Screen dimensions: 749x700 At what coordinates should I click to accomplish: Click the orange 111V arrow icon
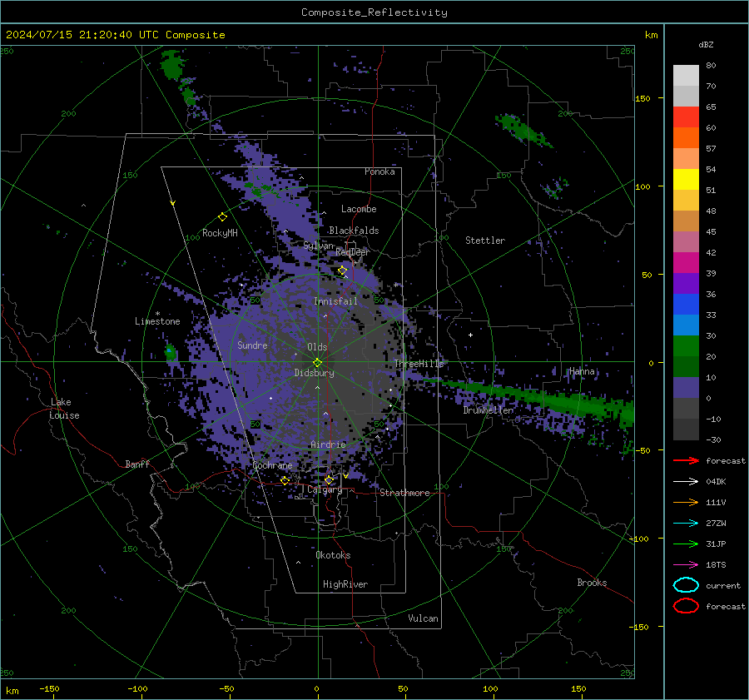tap(686, 502)
